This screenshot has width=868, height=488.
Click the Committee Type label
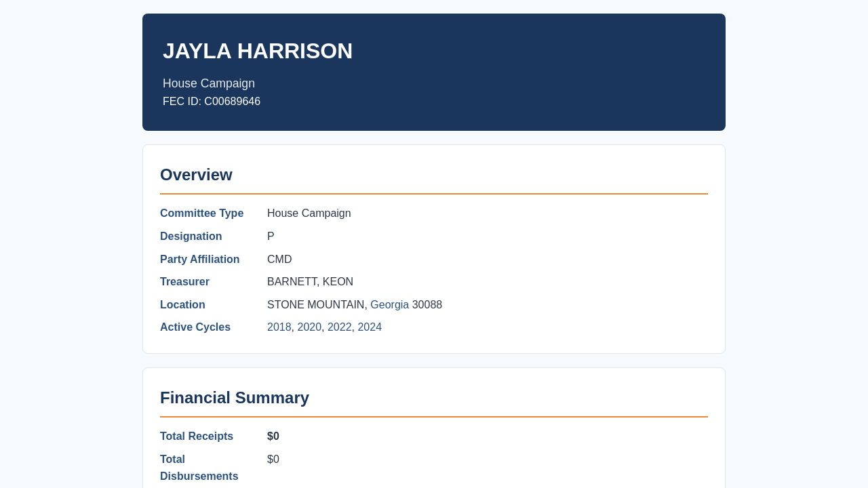click(201, 213)
